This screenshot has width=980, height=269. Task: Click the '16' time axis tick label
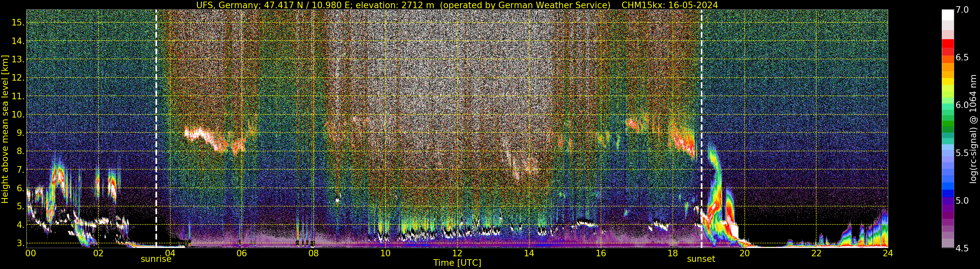click(x=600, y=253)
